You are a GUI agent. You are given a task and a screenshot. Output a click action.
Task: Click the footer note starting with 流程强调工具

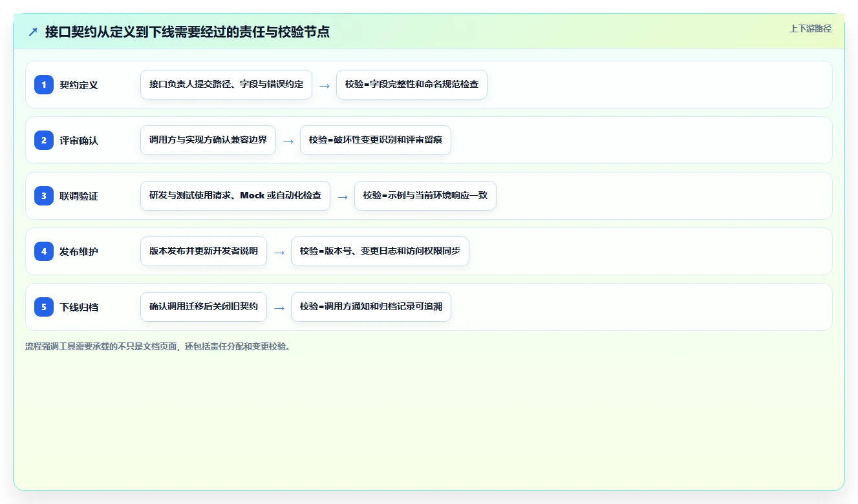coord(159,346)
